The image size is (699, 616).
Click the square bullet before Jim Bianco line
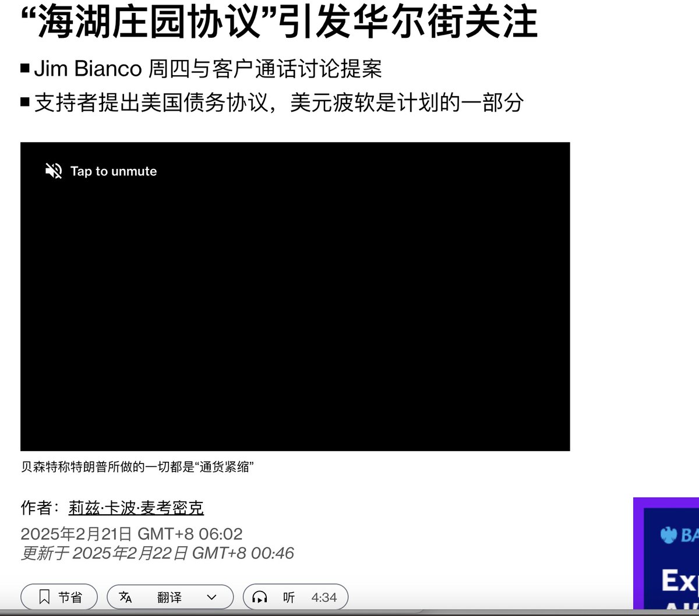coord(24,68)
